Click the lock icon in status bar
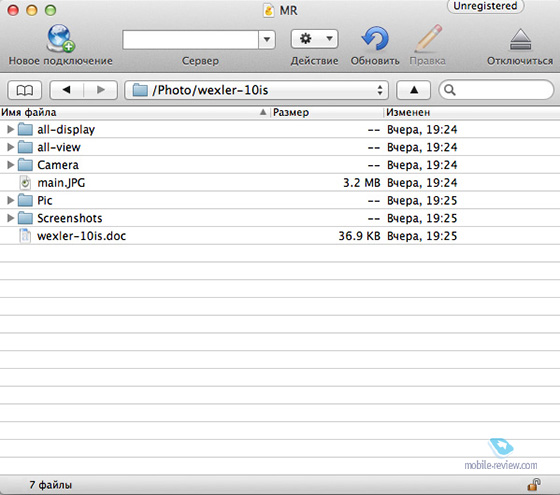The height and width of the screenshot is (495, 560). click(534, 485)
